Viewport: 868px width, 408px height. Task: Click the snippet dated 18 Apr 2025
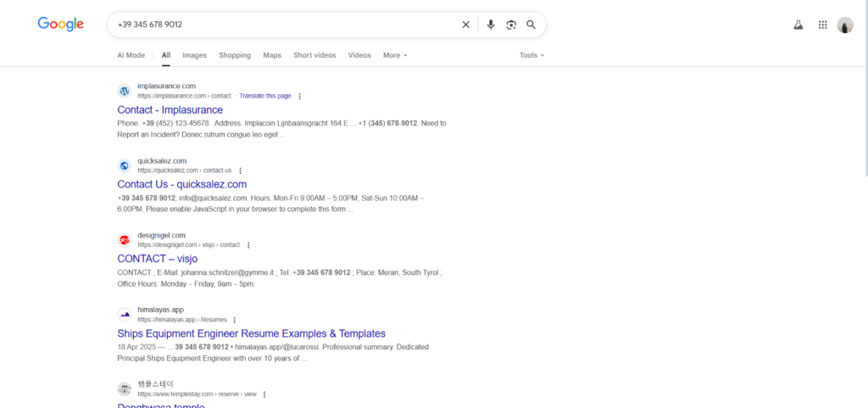click(x=273, y=353)
